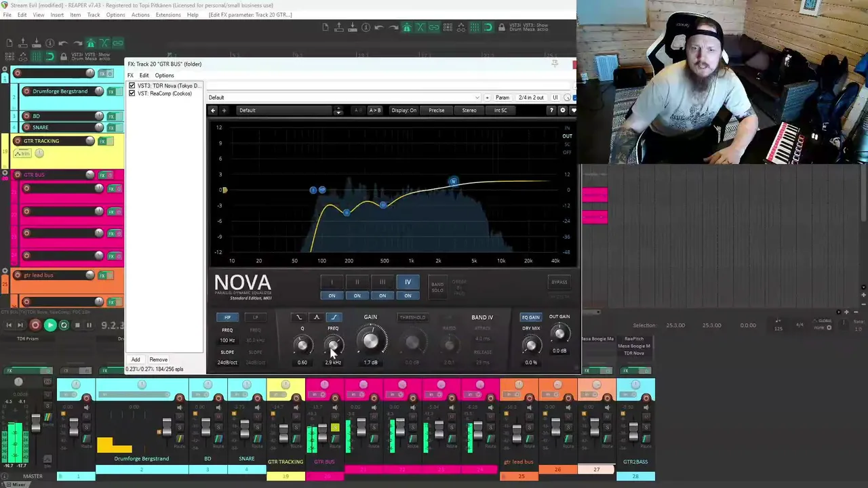Click the Remove FX button

coord(158,360)
